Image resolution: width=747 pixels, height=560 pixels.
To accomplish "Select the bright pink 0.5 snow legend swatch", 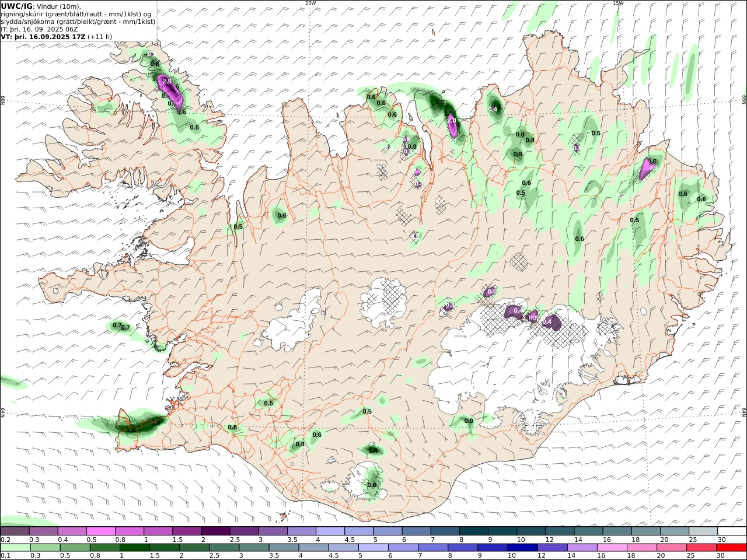I will click(100, 531).
